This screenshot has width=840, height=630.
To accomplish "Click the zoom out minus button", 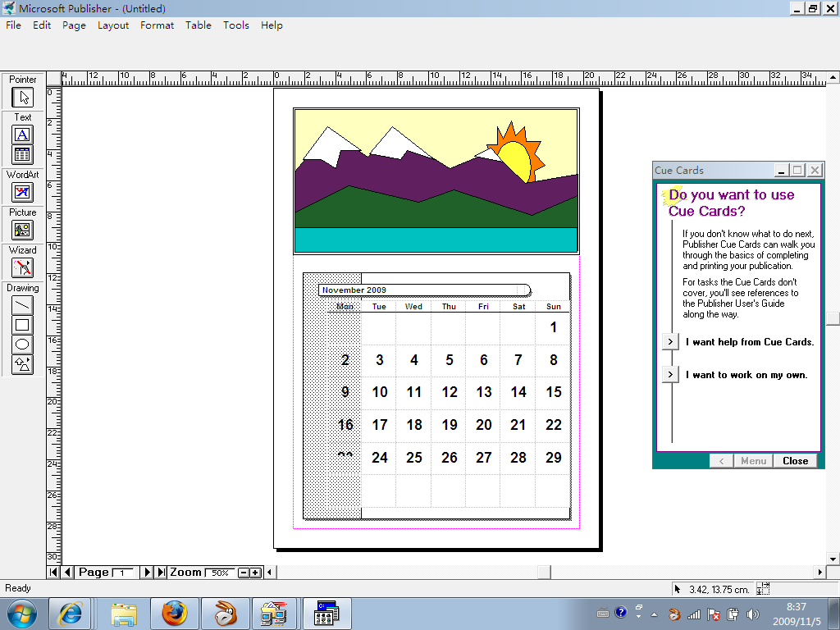I will (x=243, y=573).
